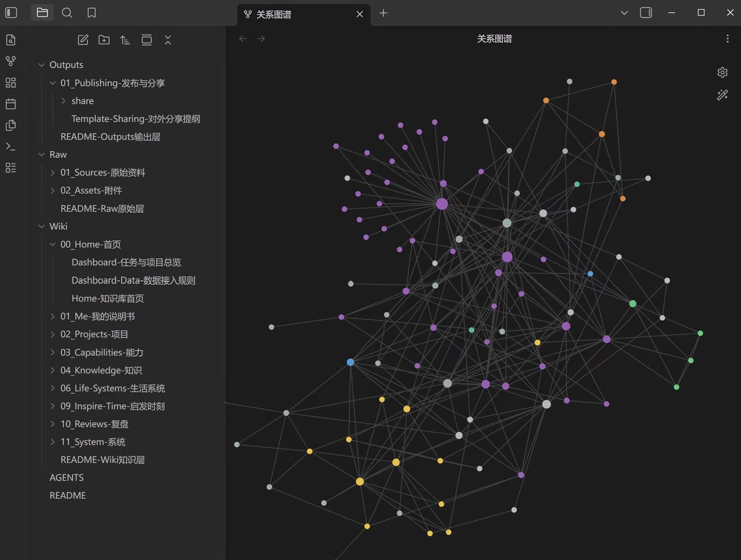Create a new note with pencil icon

pos(83,40)
